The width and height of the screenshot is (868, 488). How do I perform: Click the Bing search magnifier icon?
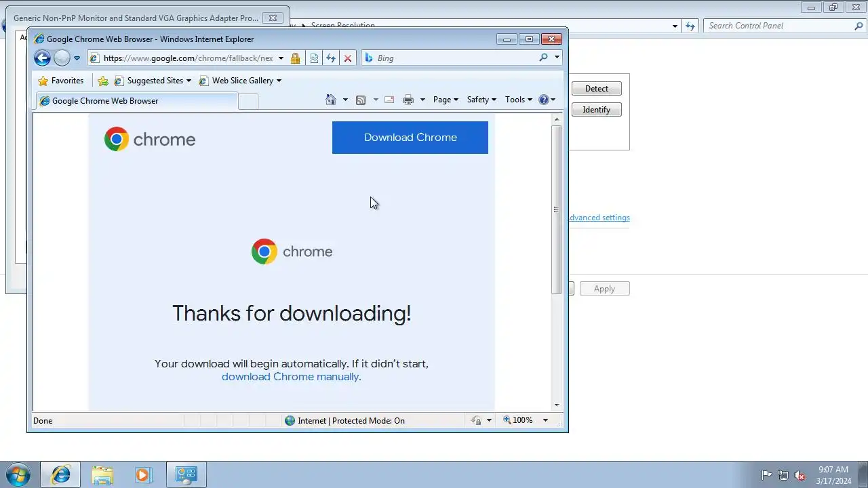[x=543, y=58]
